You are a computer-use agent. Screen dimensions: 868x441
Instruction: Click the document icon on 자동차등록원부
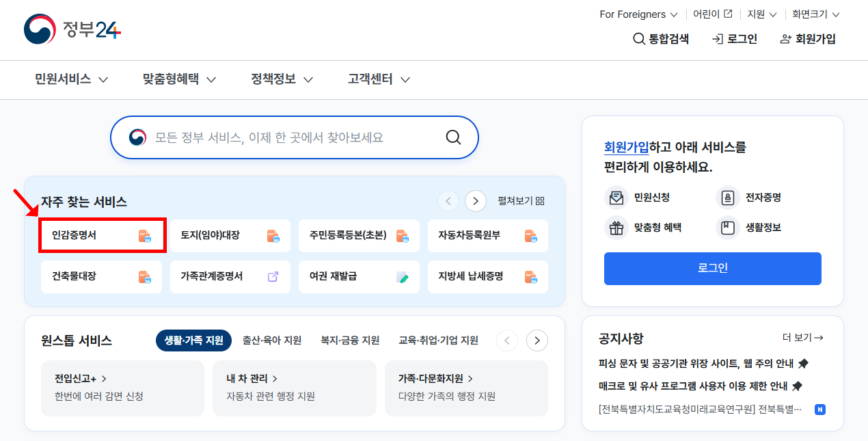[531, 237]
